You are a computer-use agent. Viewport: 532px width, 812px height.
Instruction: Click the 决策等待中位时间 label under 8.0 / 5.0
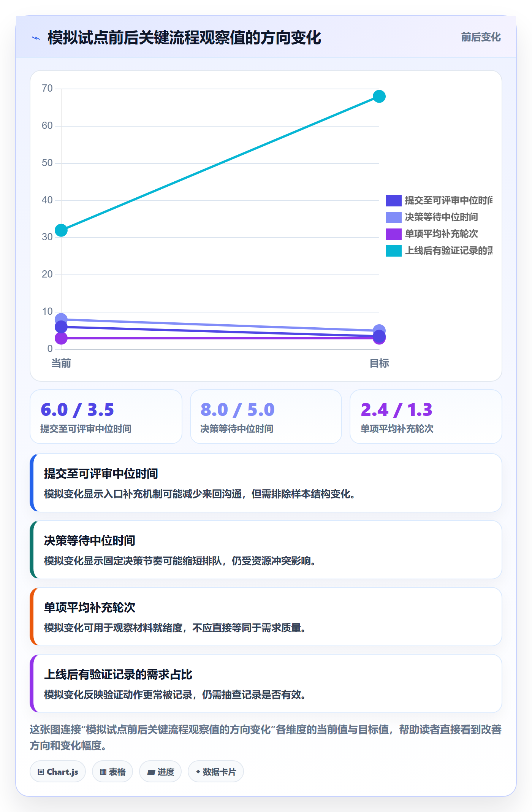pyautogui.click(x=237, y=429)
